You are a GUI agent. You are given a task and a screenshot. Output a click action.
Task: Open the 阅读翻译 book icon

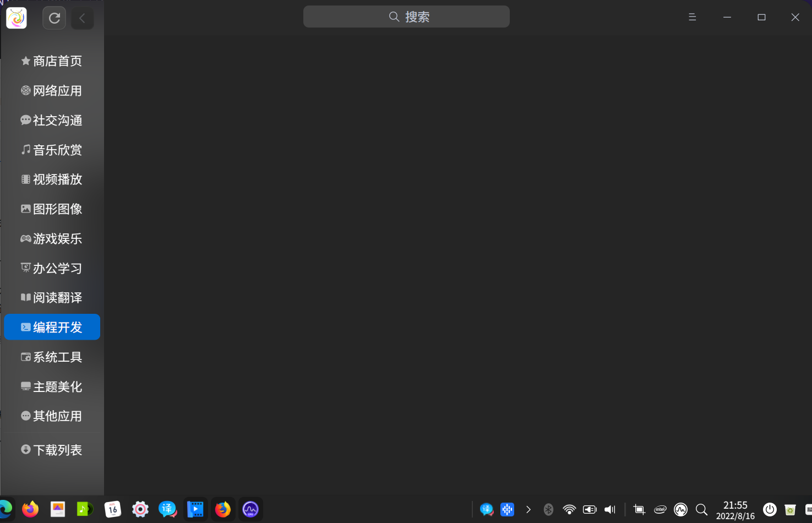pyautogui.click(x=25, y=297)
